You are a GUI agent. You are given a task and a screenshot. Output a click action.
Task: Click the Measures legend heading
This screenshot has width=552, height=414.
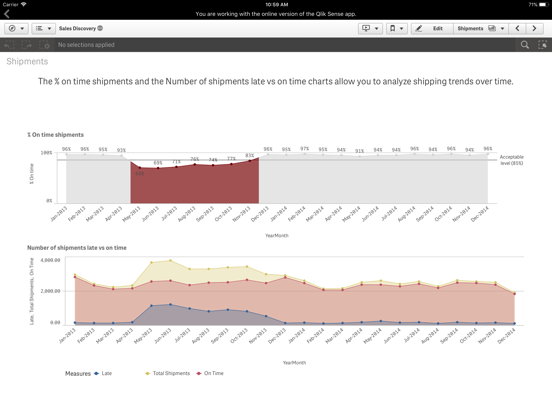click(78, 374)
